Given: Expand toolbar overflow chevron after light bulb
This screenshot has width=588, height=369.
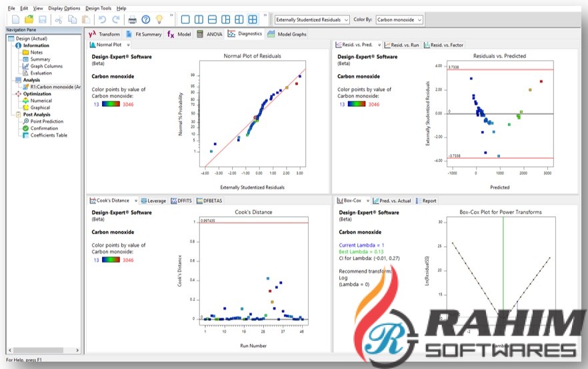Looking at the screenshot, I should point(171,15).
